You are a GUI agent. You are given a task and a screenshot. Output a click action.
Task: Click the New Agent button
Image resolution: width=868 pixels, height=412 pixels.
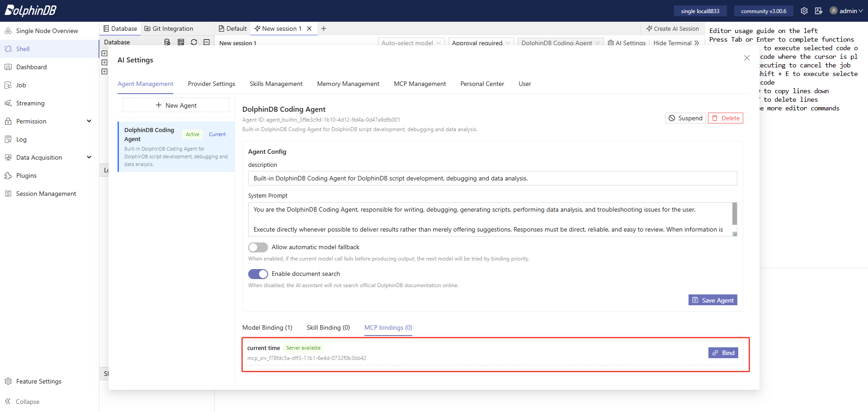pyautogui.click(x=176, y=105)
